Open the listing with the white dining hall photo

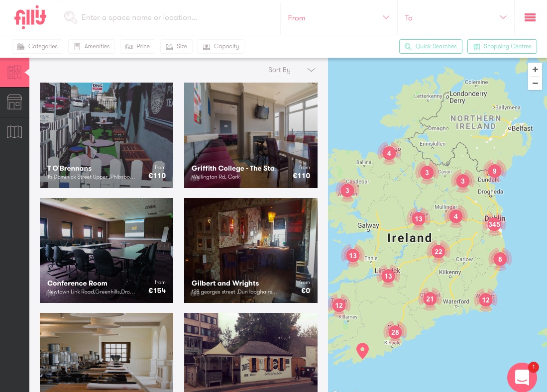pyautogui.click(x=107, y=352)
